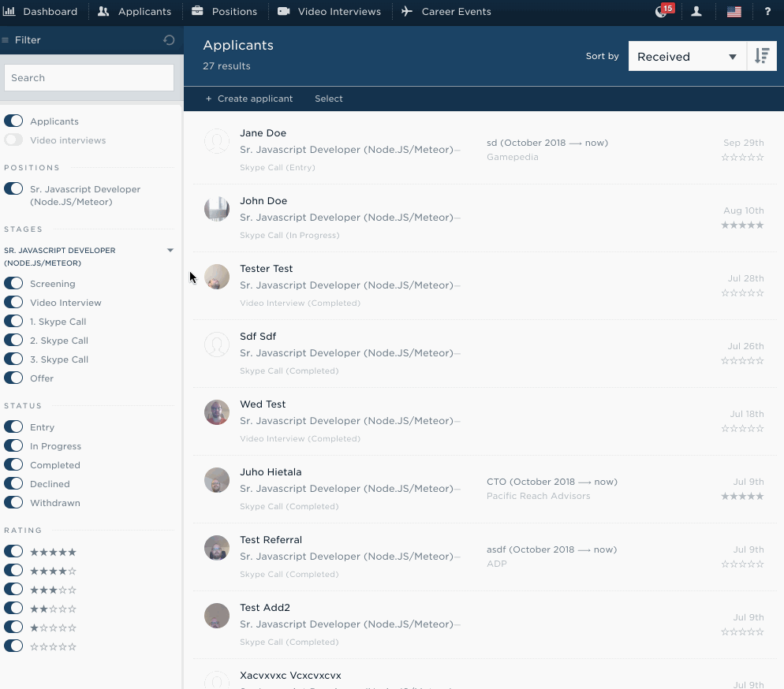Viewport: 784px width, 689px height.
Task: Click the Career Events airplane icon
Action: point(407,11)
